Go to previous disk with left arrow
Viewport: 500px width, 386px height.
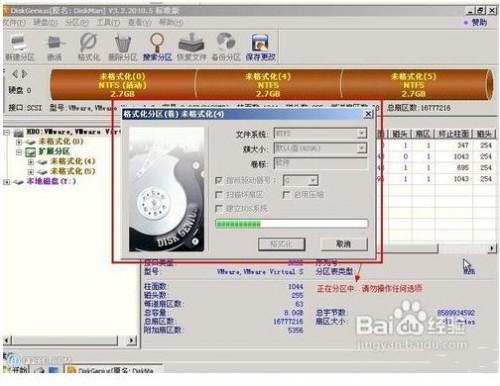[x=15, y=74]
